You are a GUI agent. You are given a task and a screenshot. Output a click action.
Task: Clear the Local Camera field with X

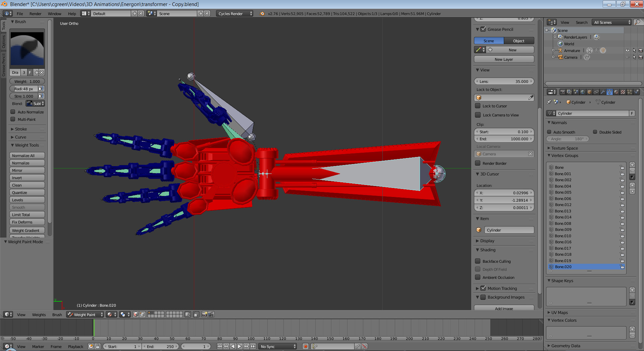tap(530, 154)
